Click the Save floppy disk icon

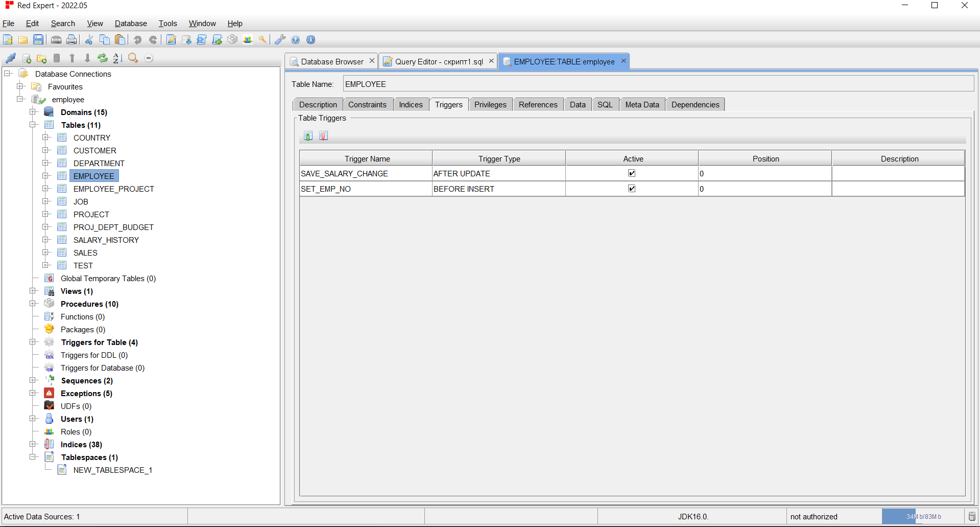[x=38, y=40]
